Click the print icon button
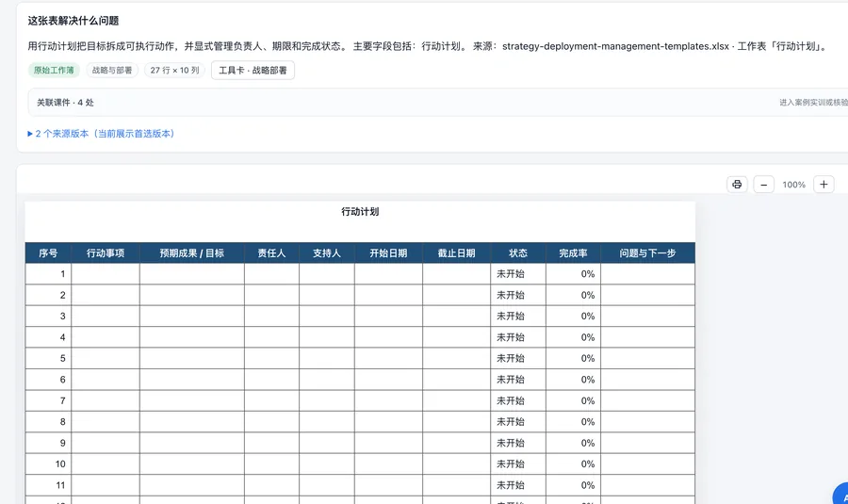This screenshot has width=848, height=504. tap(737, 185)
